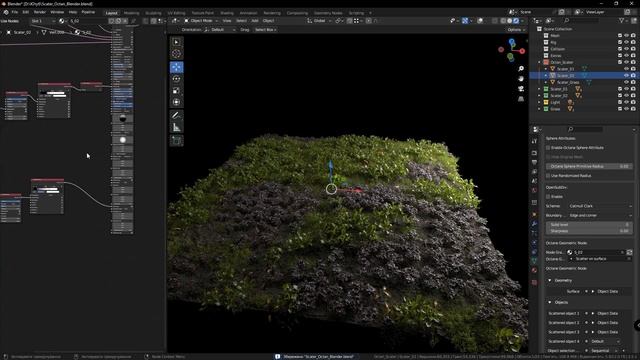The image size is (640, 360).
Task: Click the properties panel search field
Action: 584,129
